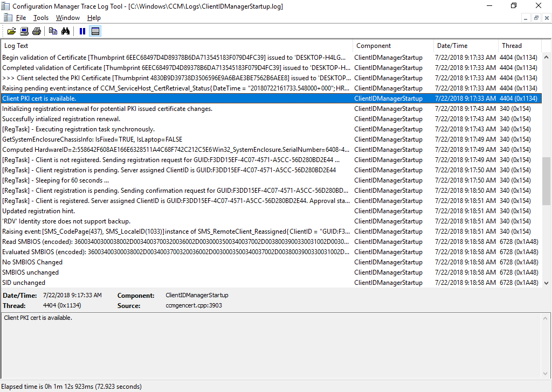The height and width of the screenshot is (392, 552).
Task: Select row 'Raising event:[SMS_CodePage(437)'
Action: (x=271, y=232)
